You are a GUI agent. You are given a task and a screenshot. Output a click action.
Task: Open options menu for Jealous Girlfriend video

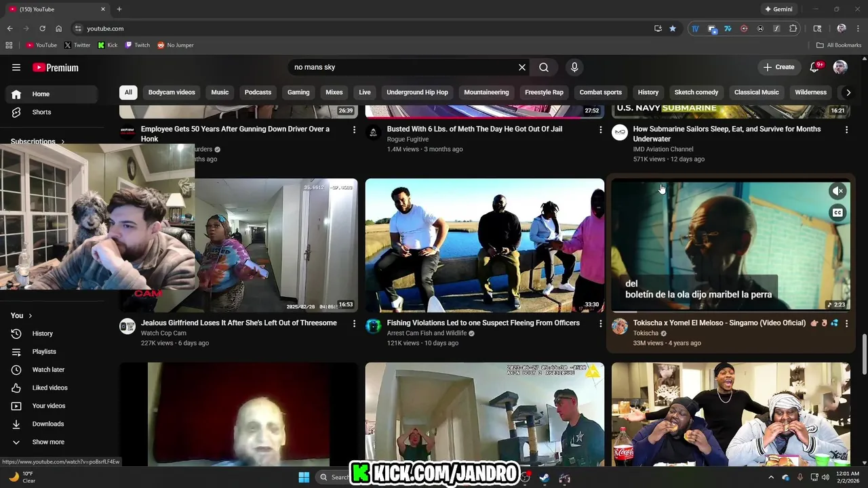[354, 324]
